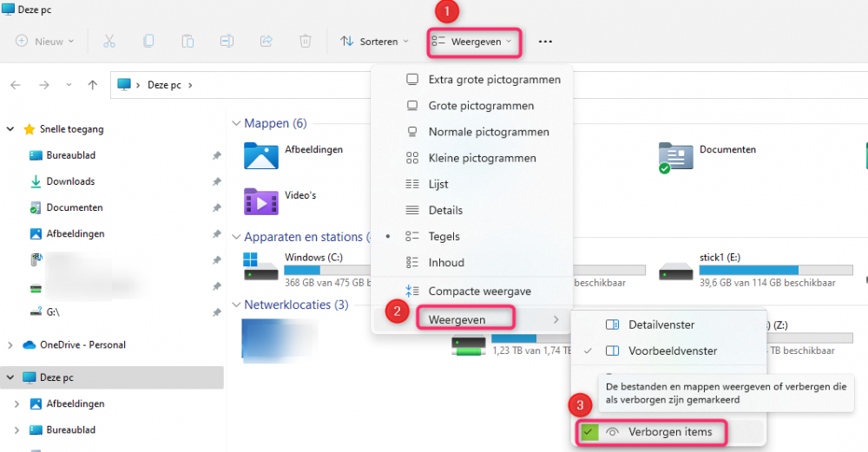Open the Windows (C:) drive
868x452 pixels.
coord(306,270)
